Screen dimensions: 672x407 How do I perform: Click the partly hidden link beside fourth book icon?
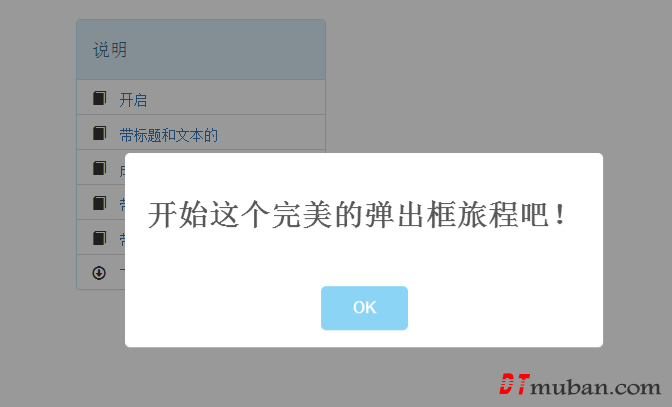tap(122, 205)
